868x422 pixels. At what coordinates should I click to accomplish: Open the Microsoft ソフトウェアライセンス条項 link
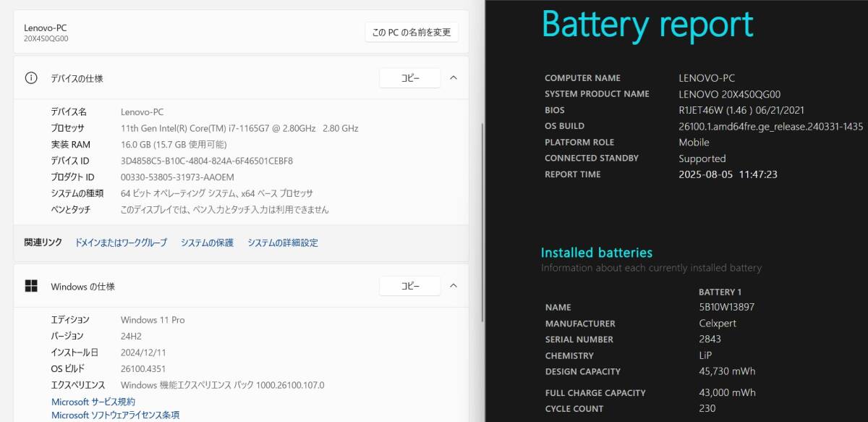click(x=115, y=415)
